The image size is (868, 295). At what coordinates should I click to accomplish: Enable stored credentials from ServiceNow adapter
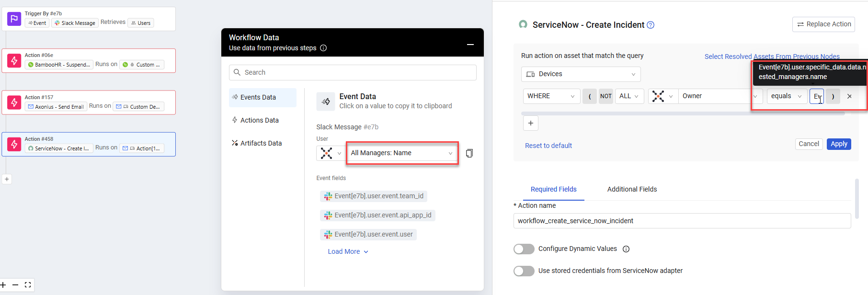[x=524, y=271]
